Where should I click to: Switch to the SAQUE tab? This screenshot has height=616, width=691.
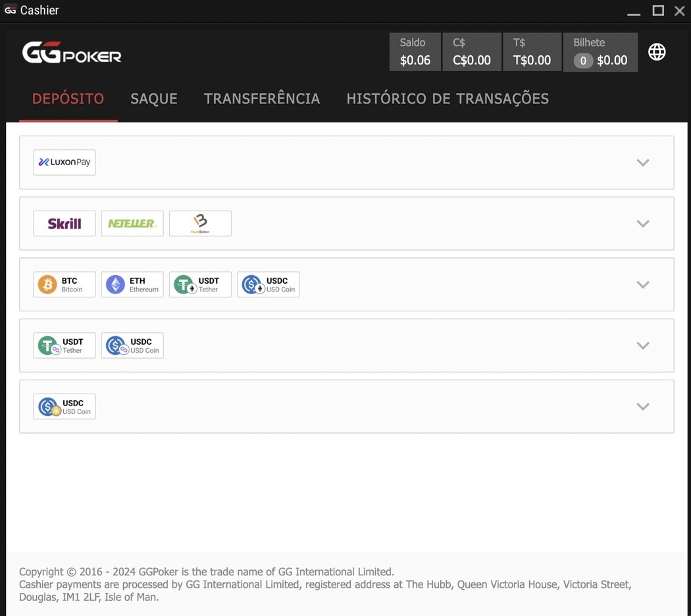154,99
